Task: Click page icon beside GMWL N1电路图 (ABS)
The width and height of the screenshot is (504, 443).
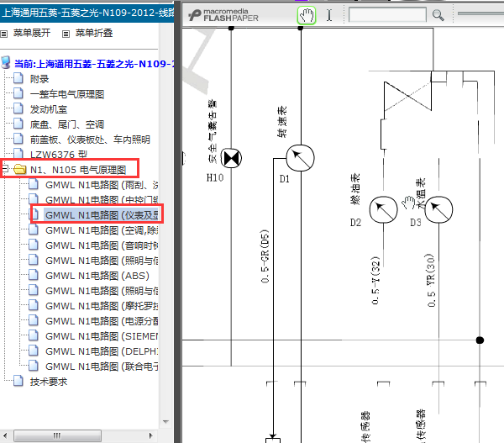Action: (34, 275)
